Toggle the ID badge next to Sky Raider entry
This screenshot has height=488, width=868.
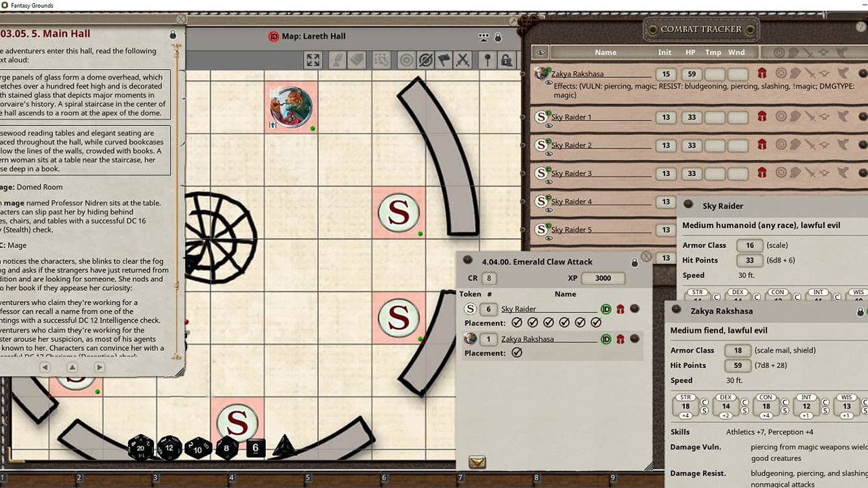[606, 309]
